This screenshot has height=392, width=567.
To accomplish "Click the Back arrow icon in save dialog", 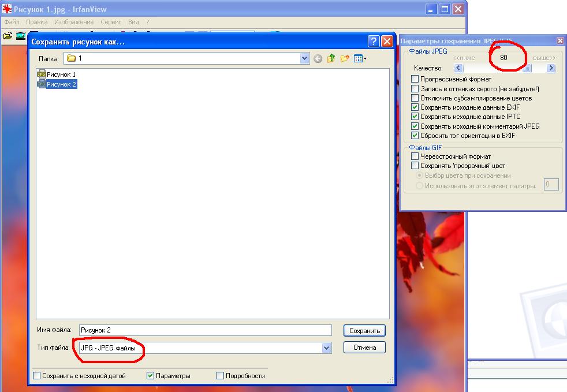I will (318, 58).
